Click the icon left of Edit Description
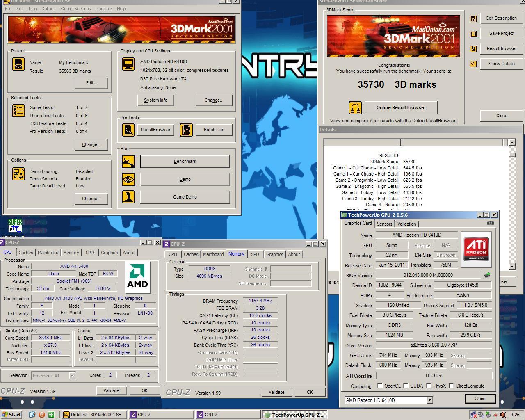 [473, 18]
